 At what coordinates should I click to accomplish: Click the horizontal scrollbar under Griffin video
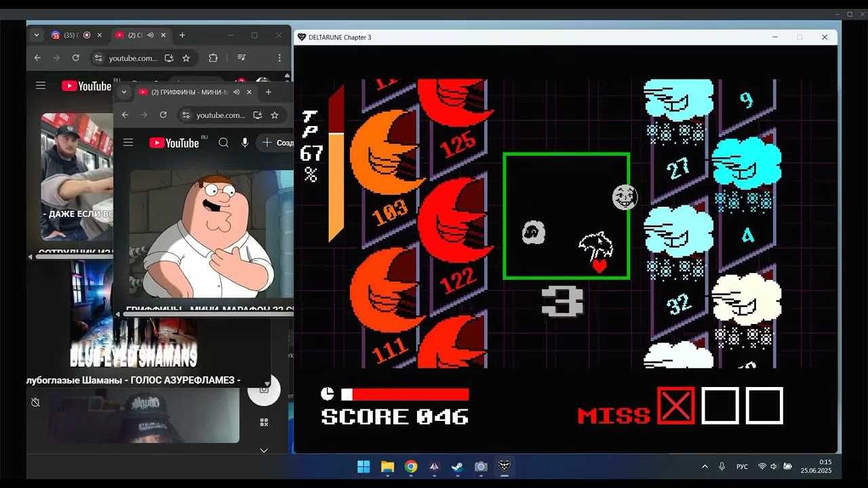pos(208,314)
